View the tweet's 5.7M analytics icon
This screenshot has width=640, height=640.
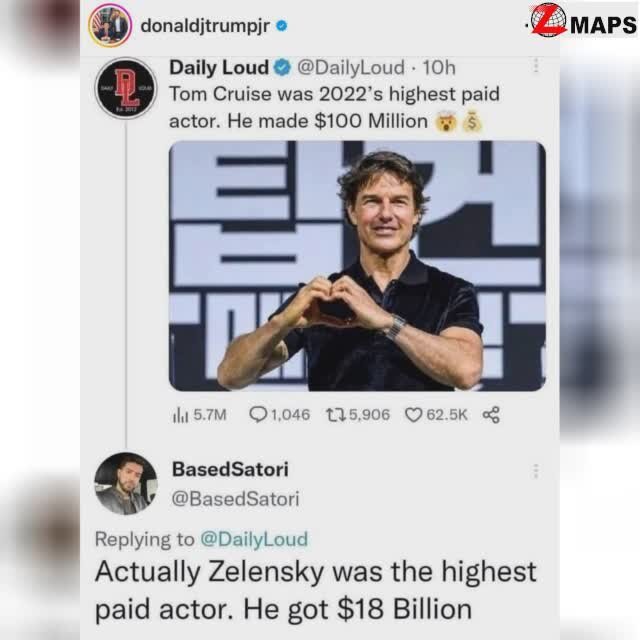coord(180,415)
